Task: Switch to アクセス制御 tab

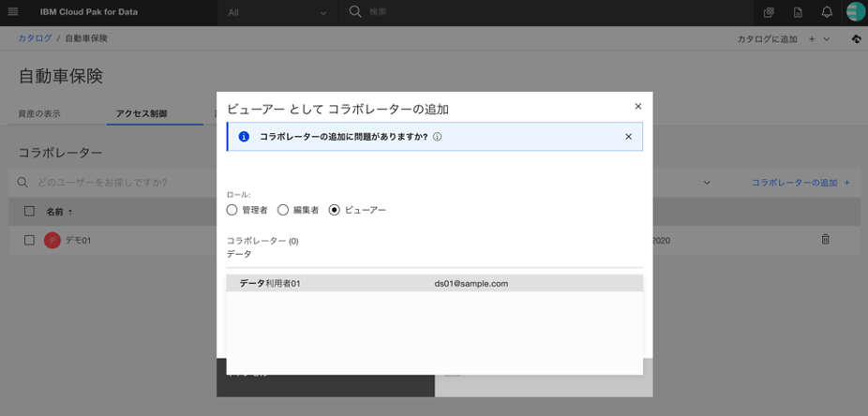Action: 142,114
